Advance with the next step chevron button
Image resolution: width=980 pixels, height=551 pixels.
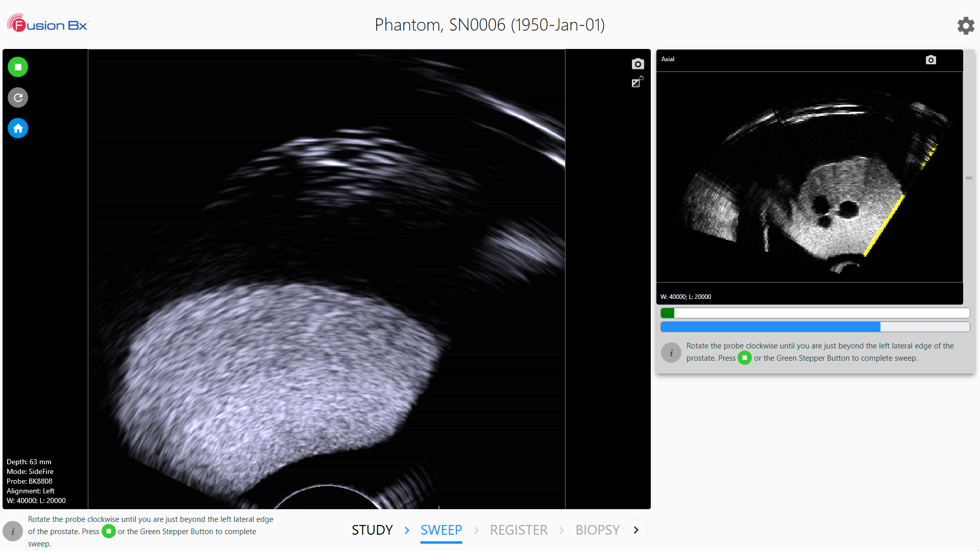coord(636,530)
